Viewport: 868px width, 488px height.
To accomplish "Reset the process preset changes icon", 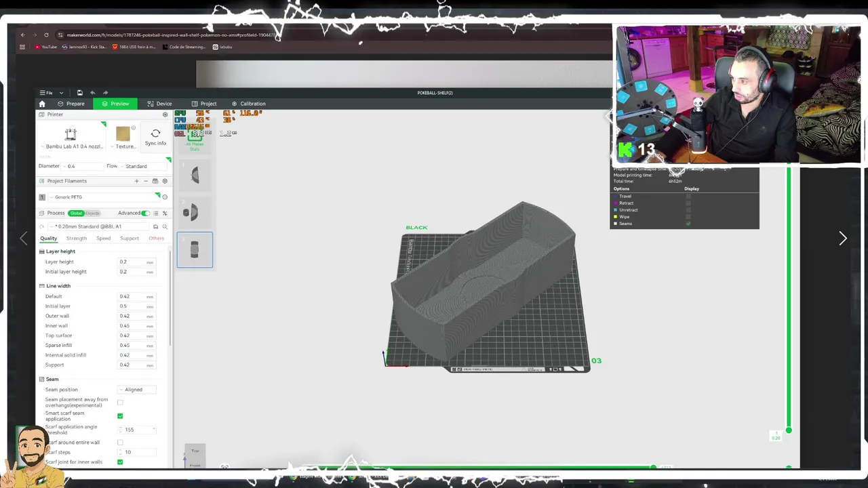I will pos(42,226).
